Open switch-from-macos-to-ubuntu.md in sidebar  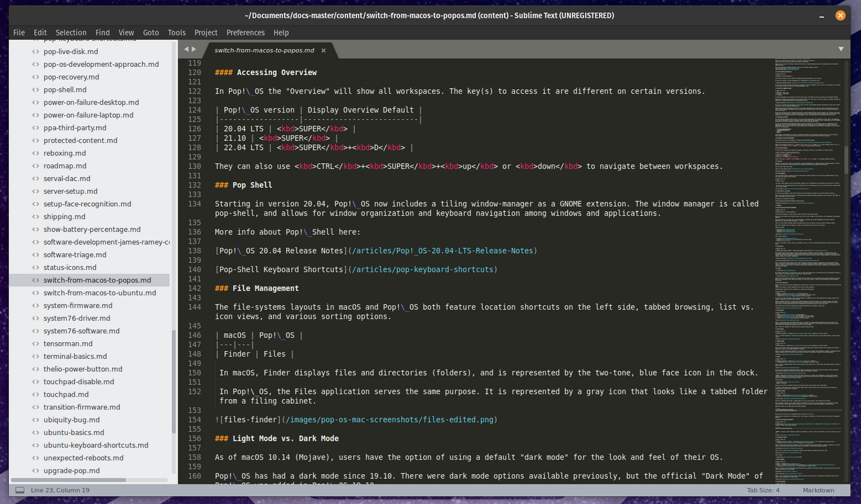click(100, 293)
